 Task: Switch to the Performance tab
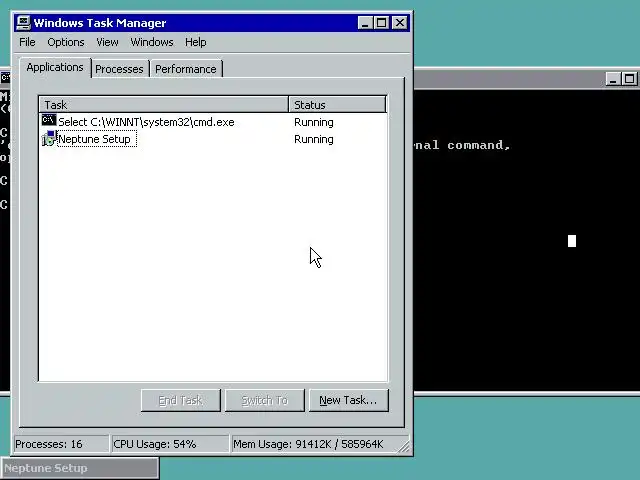click(186, 69)
